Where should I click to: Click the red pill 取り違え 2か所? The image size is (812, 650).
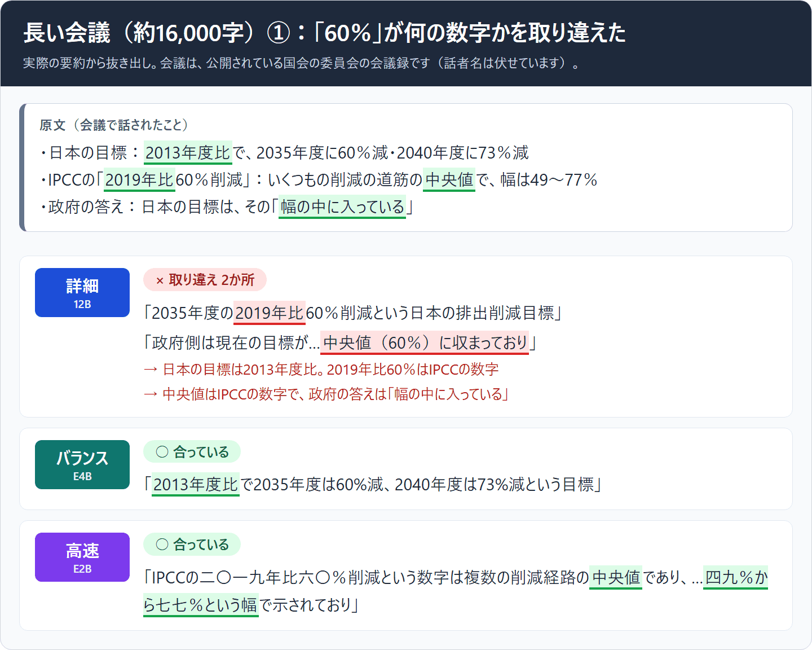(205, 280)
